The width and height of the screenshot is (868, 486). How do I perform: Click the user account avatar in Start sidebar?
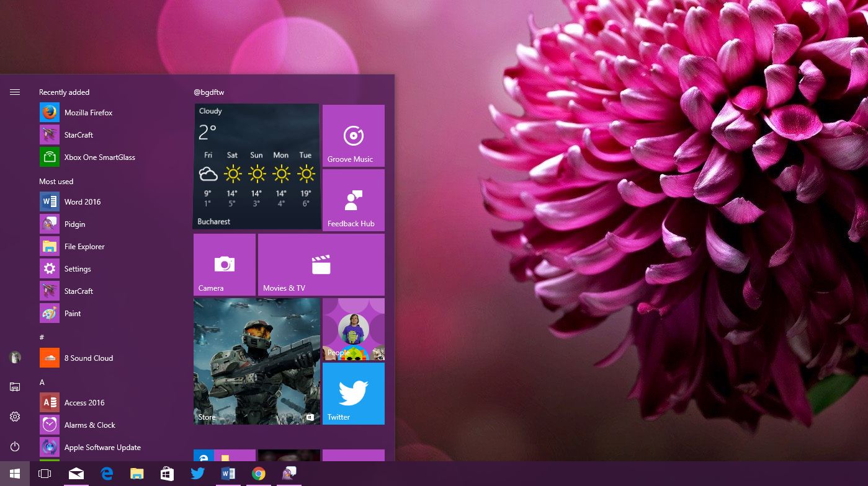15,357
